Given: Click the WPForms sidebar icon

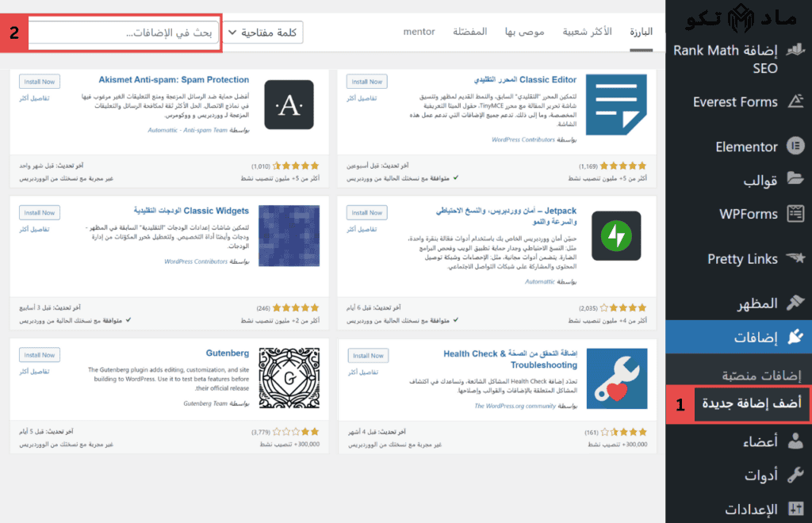Looking at the screenshot, I should point(795,214).
